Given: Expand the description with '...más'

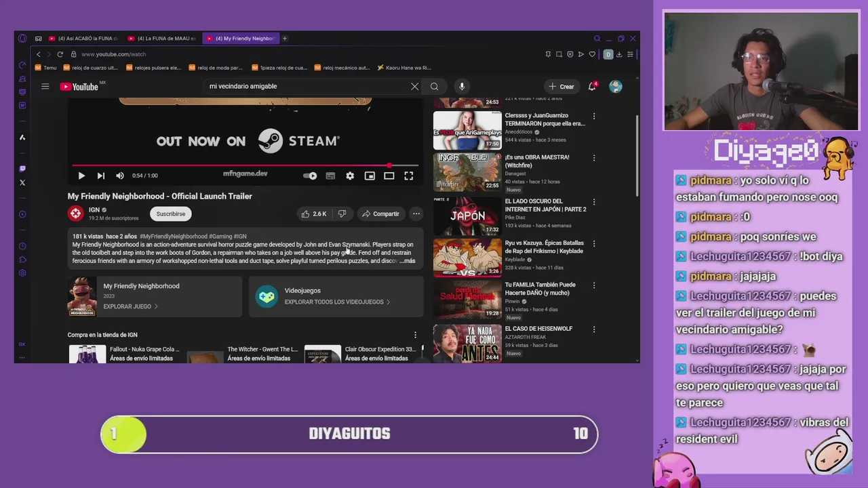Looking at the screenshot, I should point(408,261).
